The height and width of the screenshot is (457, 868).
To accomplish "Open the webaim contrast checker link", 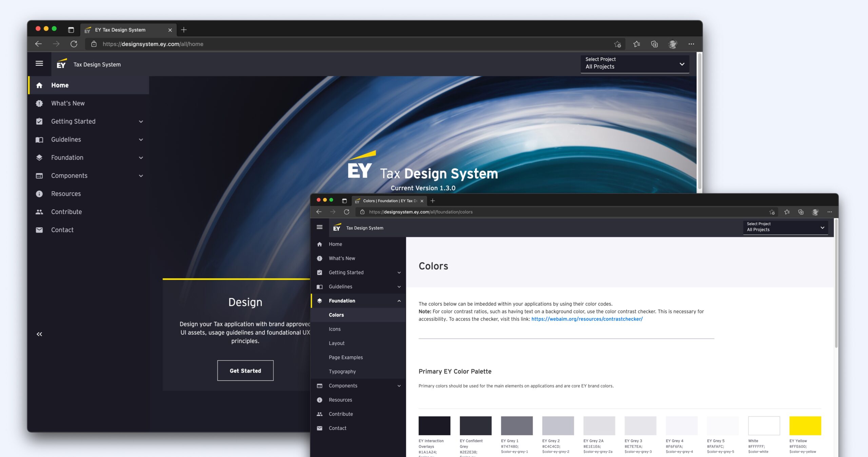I will click(x=587, y=319).
